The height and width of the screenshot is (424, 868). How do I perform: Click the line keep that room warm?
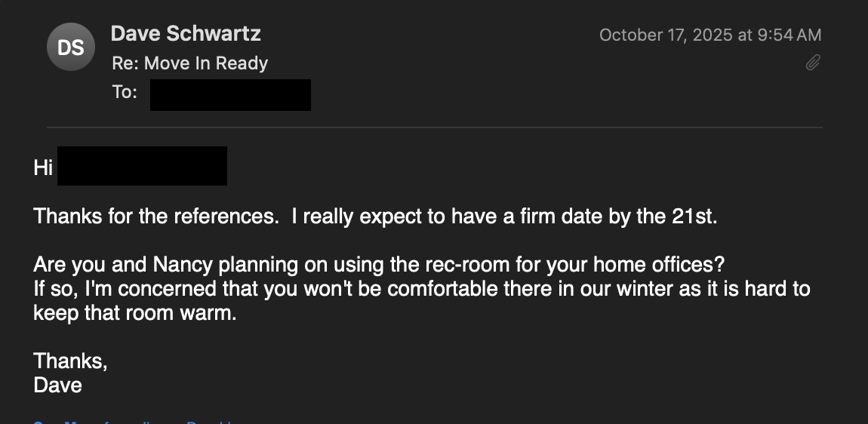point(134,313)
